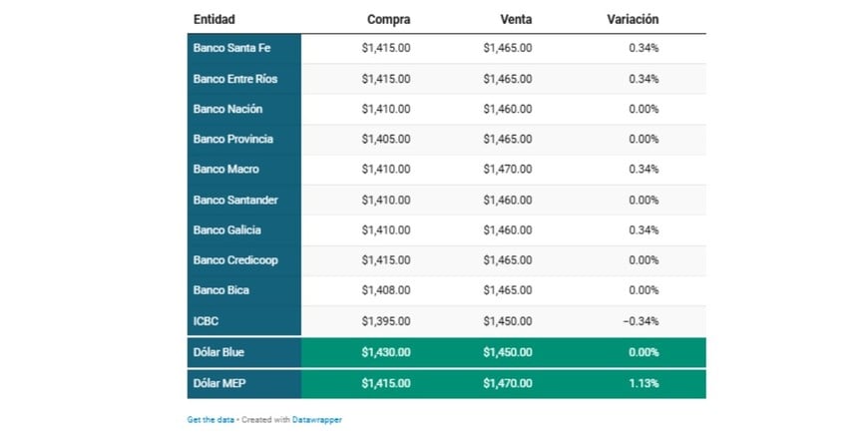Click the 'Get the data' link
Screen dimensions: 868x437
coord(211,420)
